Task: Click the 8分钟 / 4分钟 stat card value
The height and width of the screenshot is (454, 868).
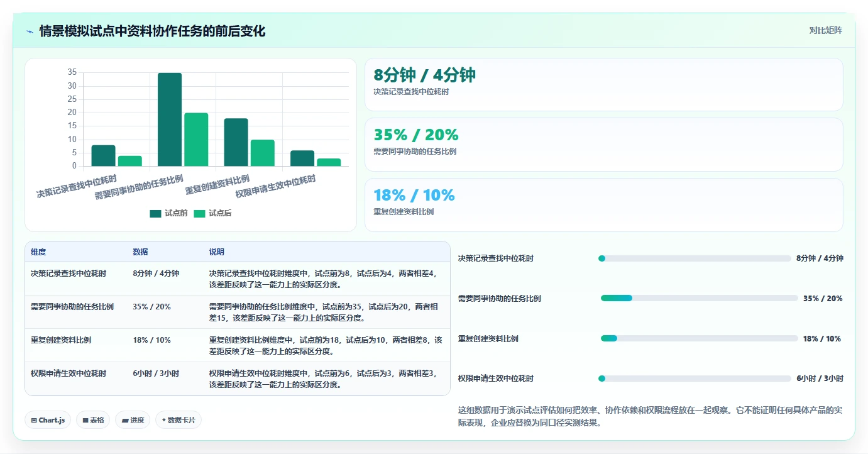Action: pyautogui.click(x=424, y=75)
